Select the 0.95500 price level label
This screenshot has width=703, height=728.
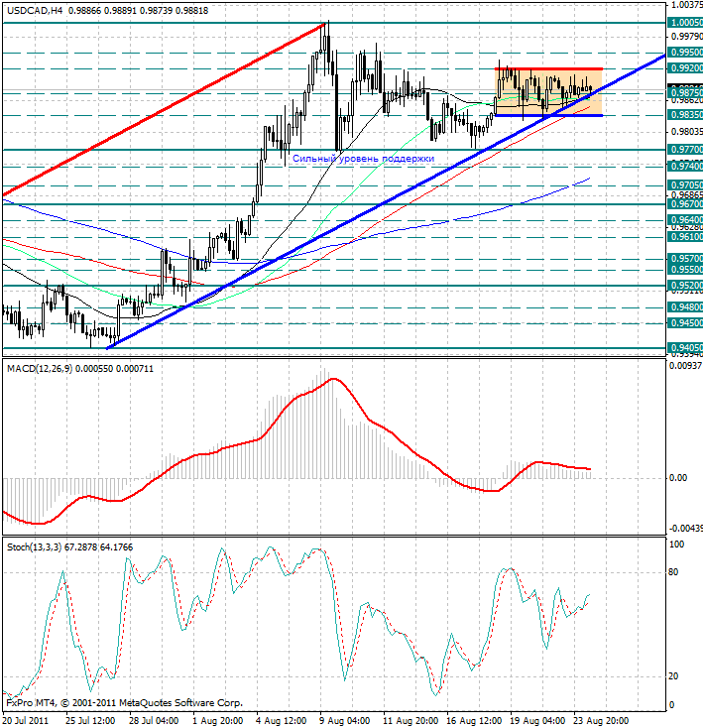click(x=685, y=270)
